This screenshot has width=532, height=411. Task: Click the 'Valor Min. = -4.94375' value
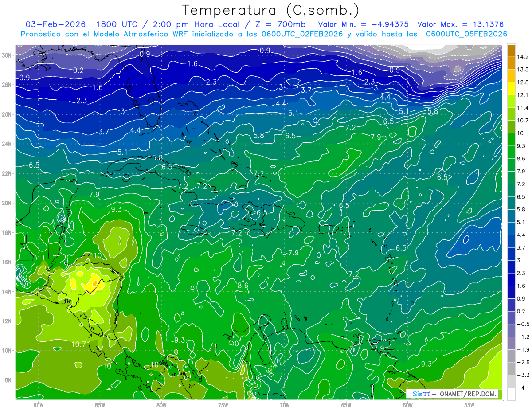click(364, 24)
